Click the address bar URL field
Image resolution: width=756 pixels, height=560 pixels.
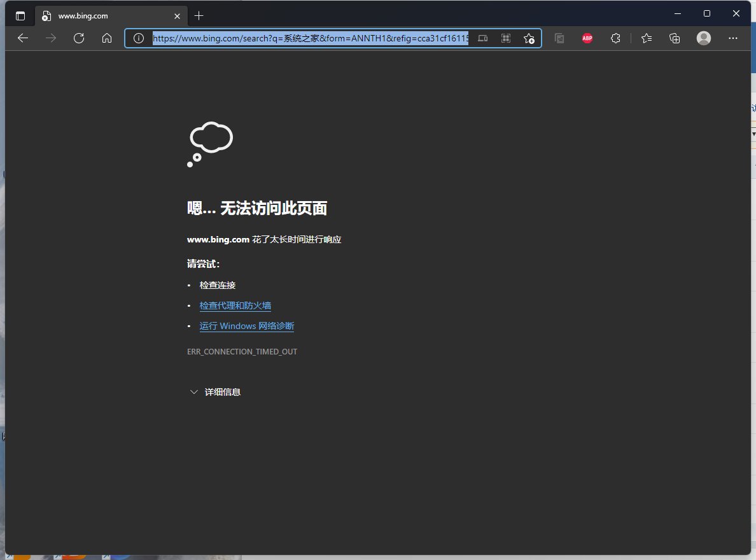311,38
